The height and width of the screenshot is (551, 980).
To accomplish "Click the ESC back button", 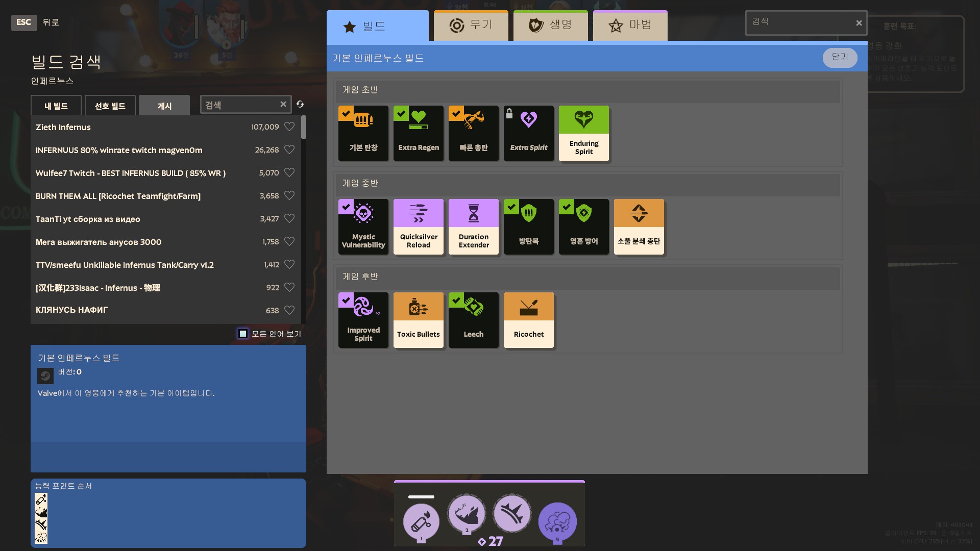I will pos(24,22).
